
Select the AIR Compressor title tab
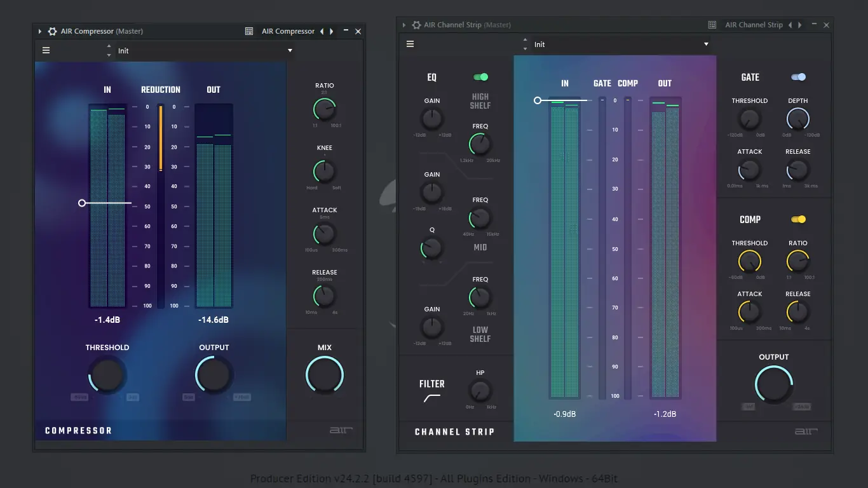pyautogui.click(x=288, y=30)
